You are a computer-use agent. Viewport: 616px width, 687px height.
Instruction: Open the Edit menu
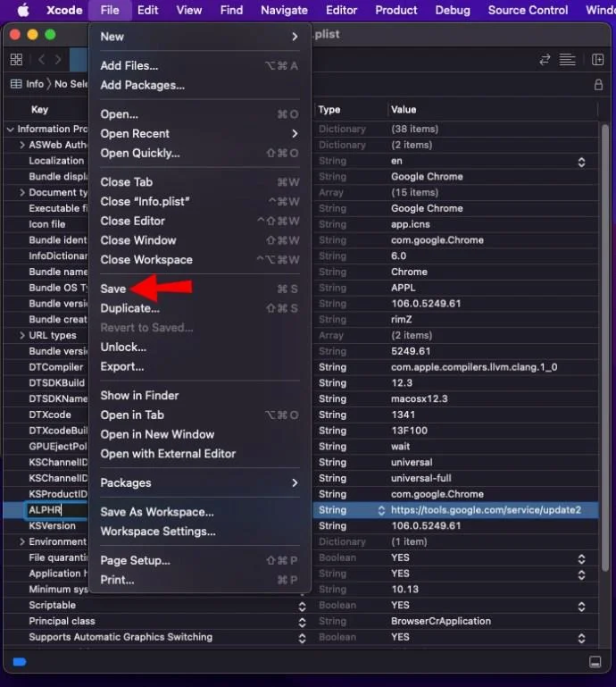[147, 10]
